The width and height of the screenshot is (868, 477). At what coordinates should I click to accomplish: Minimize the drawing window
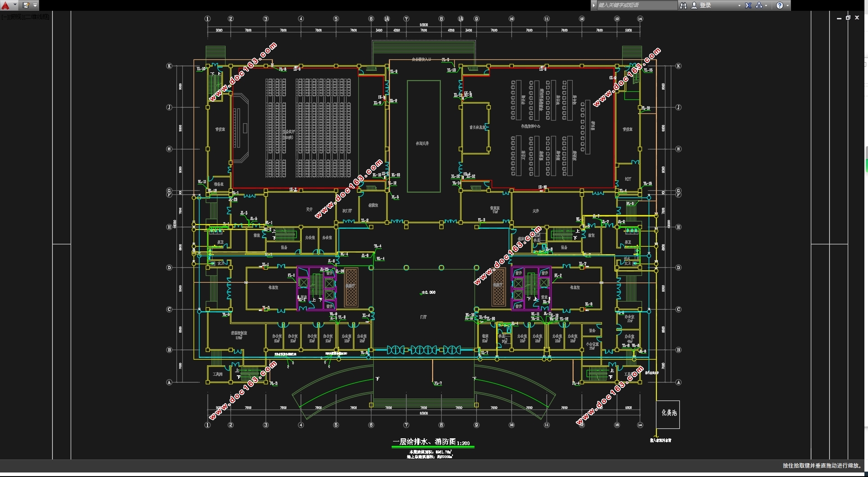(x=839, y=18)
